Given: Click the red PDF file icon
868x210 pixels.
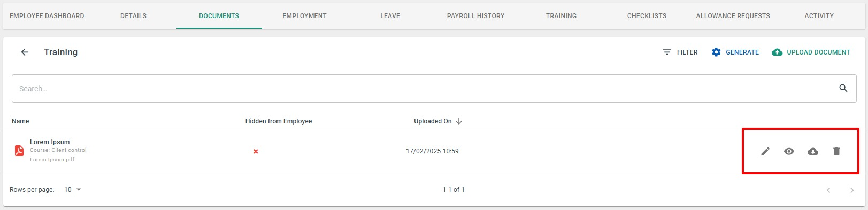Looking at the screenshot, I should (19, 151).
